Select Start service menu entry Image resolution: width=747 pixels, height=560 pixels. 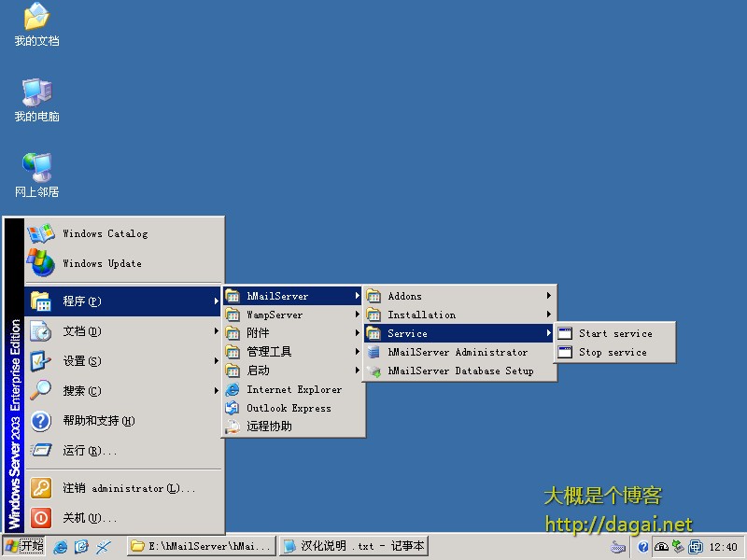point(614,333)
